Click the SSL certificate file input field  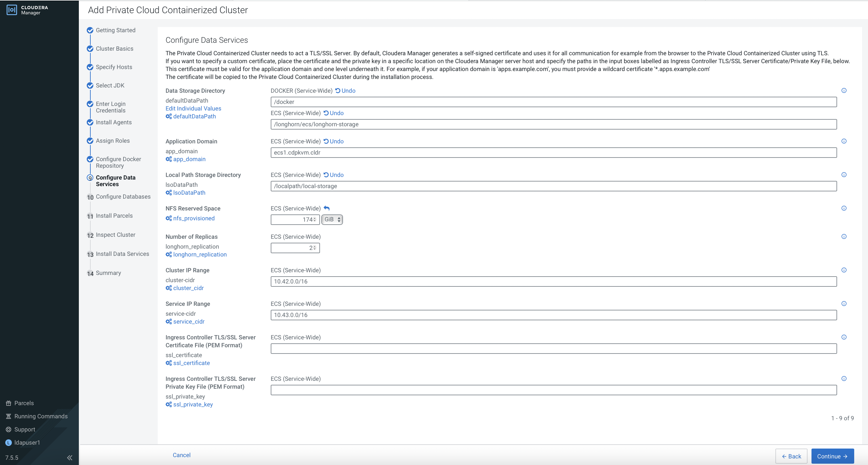pos(553,349)
